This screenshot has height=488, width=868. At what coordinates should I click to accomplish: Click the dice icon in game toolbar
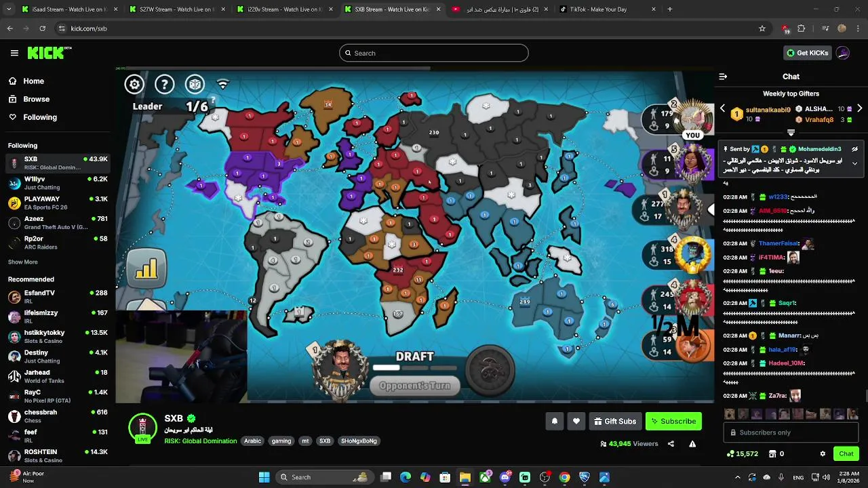coord(195,84)
